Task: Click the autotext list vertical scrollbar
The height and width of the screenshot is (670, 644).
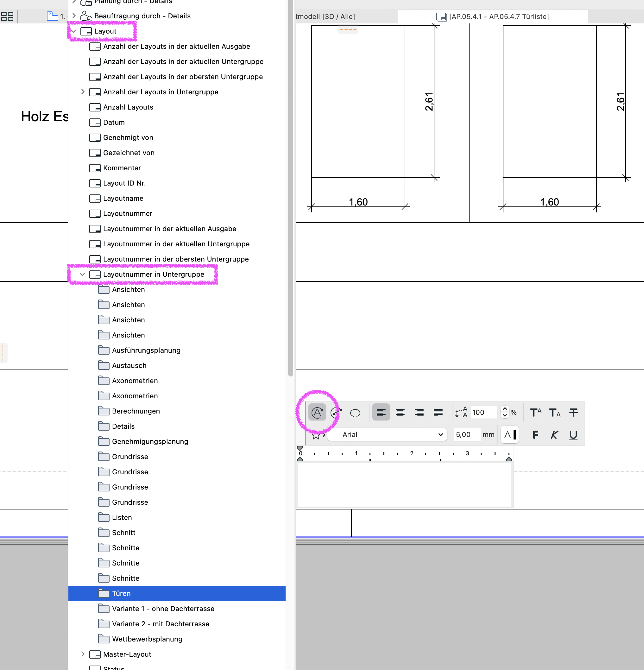Action: point(291,188)
